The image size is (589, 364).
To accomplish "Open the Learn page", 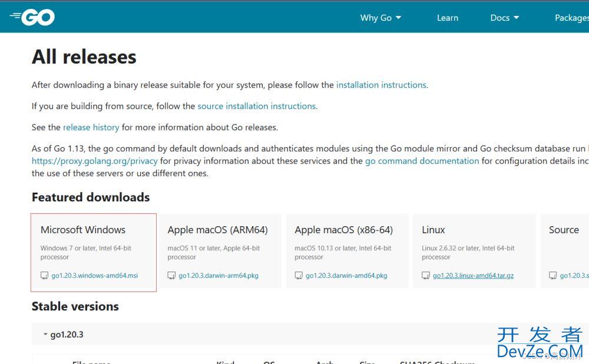I will (x=448, y=18).
